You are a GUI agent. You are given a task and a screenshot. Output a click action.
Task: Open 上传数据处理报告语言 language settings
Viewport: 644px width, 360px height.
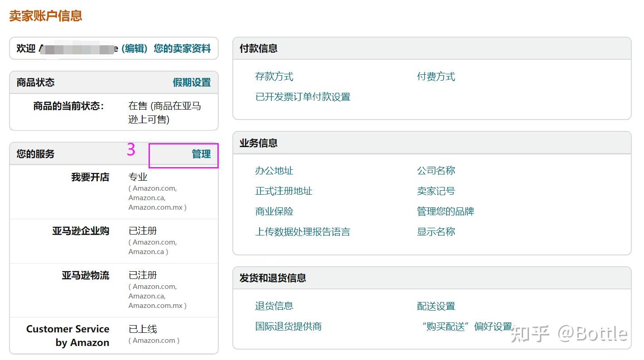[x=303, y=232]
